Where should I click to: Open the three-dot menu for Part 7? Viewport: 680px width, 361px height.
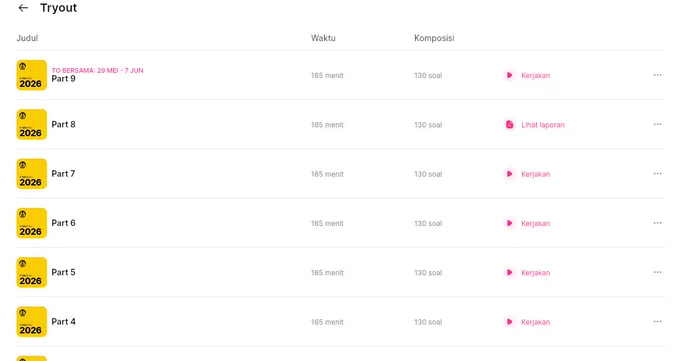point(657,174)
